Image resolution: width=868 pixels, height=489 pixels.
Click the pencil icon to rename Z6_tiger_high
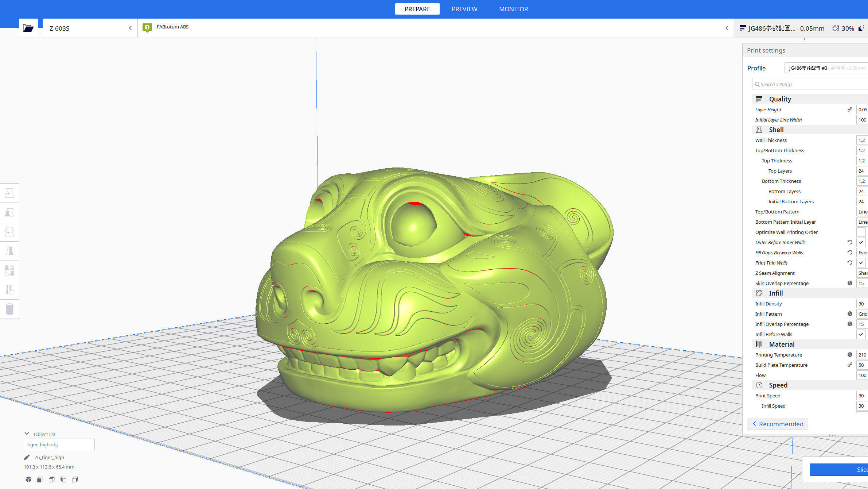pos(27,457)
